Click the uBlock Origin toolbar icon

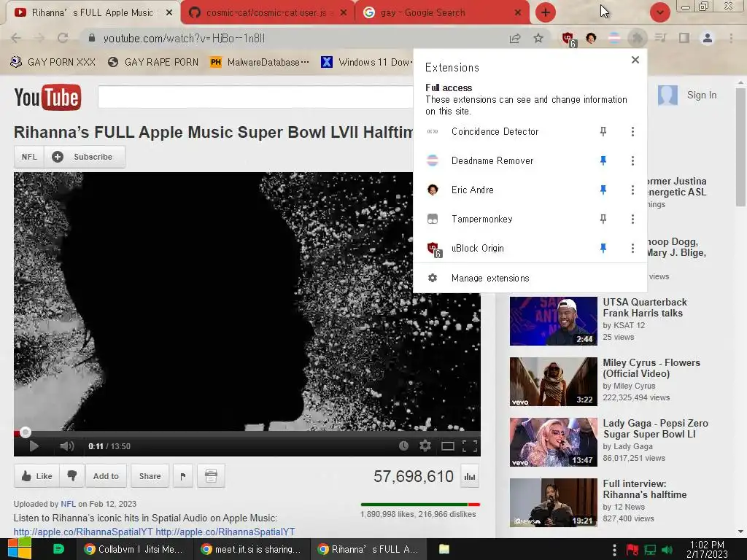pos(568,39)
